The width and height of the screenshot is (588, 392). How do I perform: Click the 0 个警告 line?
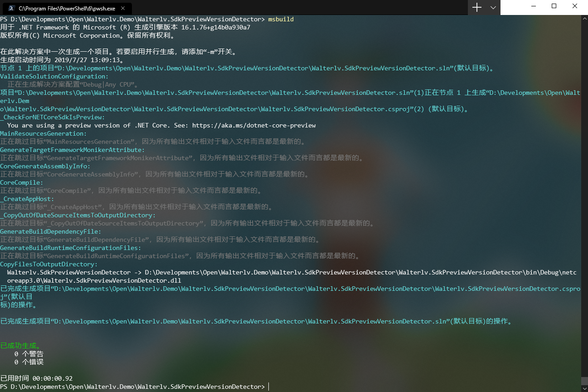click(x=29, y=354)
